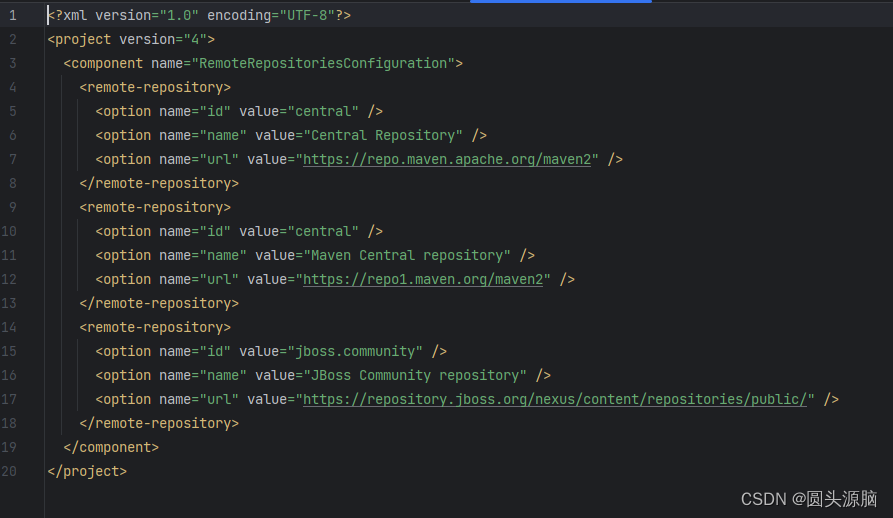Viewport: 893px width, 518px height.
Task: Click value "central" on line 10
Action: pos(323,232)
